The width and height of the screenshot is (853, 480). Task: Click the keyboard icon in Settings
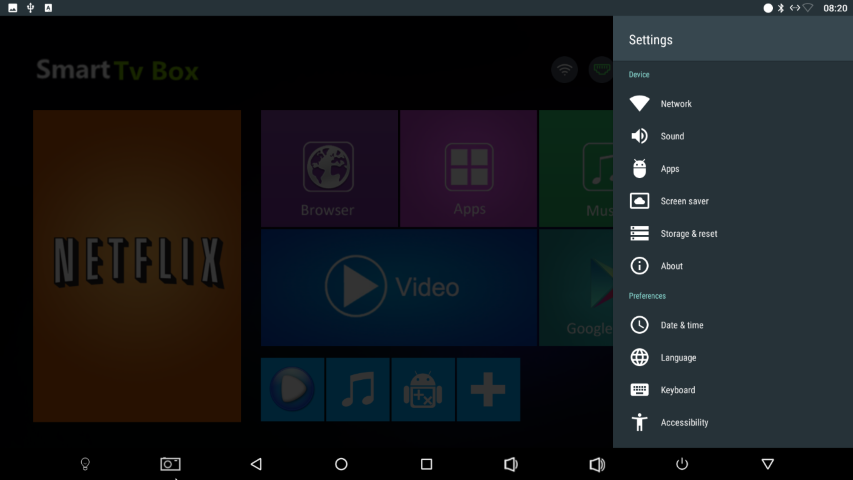coord(639,390)
